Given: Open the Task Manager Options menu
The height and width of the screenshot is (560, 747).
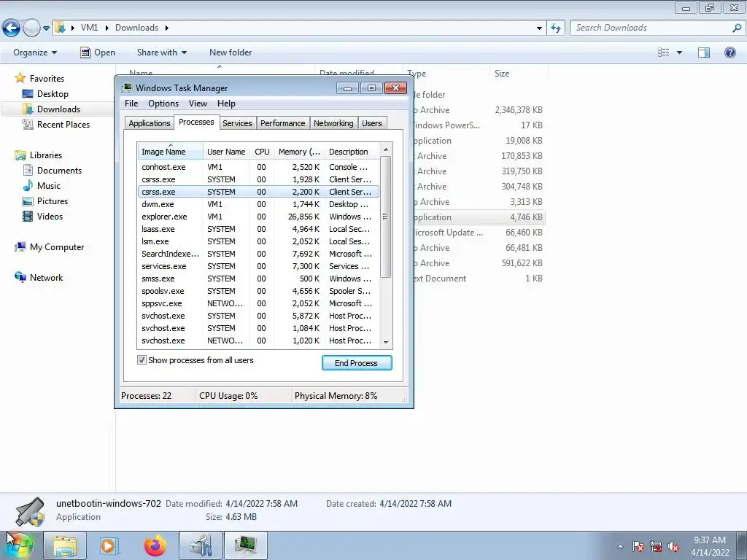Looking at the screenshot, I should tap(163, 104).
